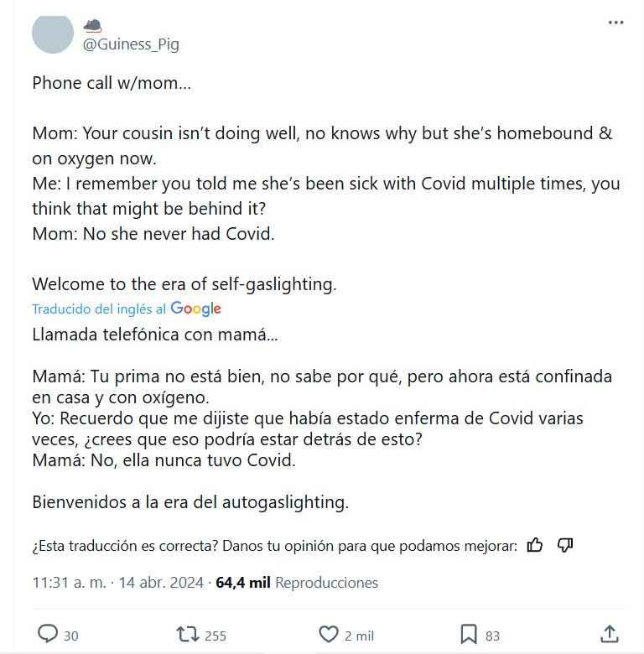Click the 255 retweet count

(x=216, y=636)
